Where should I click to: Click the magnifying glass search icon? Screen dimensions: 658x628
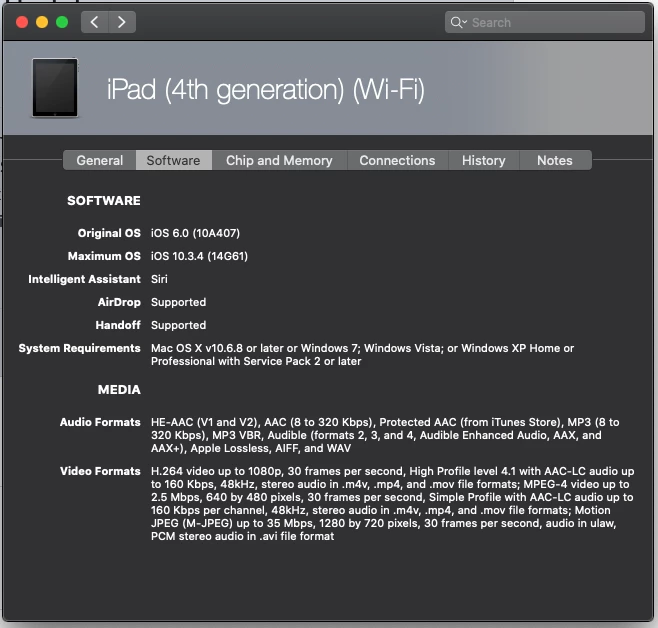point(456,22)
